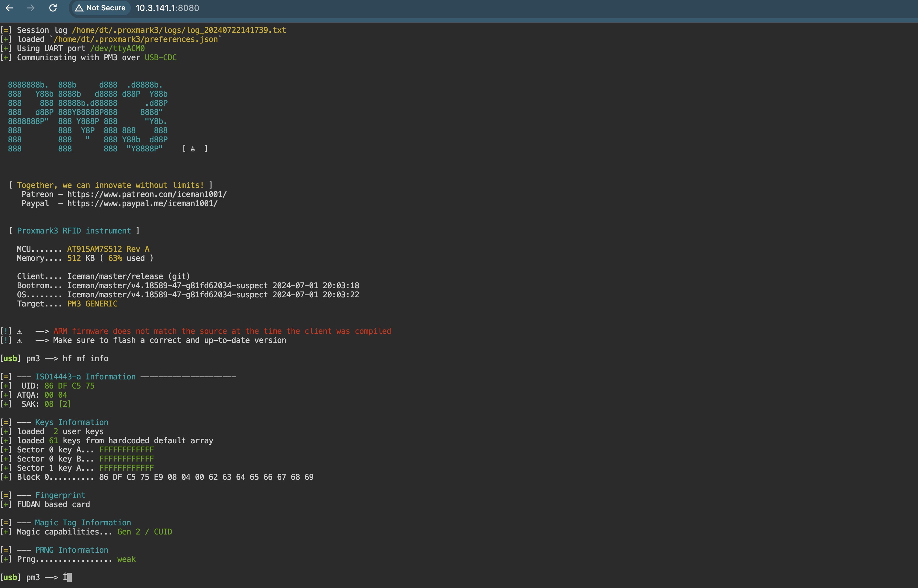Click the Patreon URL for iceman1001
This screenshot has height=588, width=918.
click(147, 194)
